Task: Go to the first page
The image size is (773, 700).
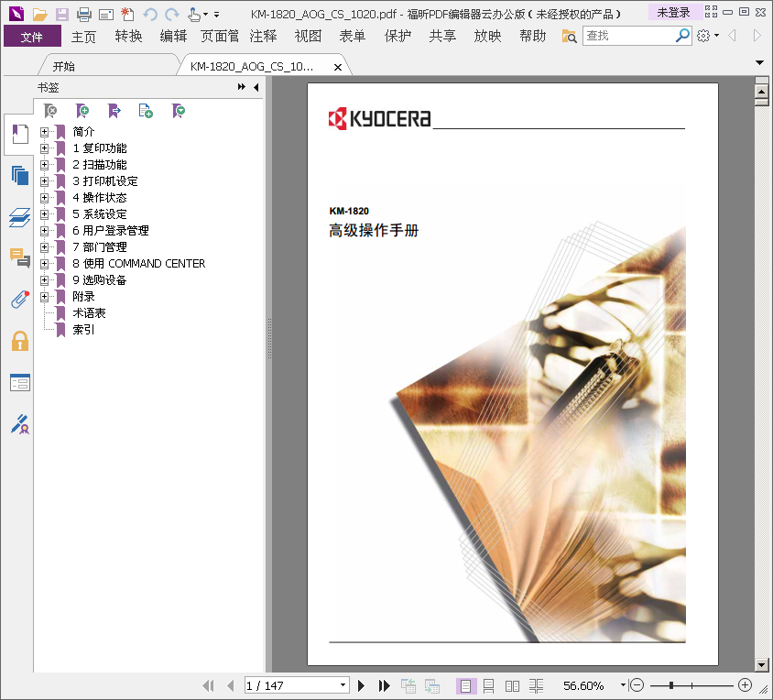Action: coord(209,685)
